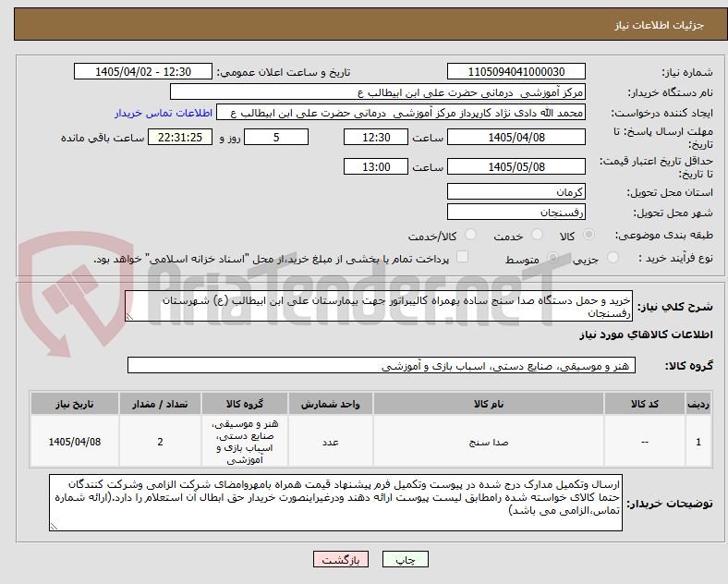Click the تاریخ نیاز column header
This screenshot has height=584, width=728.
[x=75, y=404]
